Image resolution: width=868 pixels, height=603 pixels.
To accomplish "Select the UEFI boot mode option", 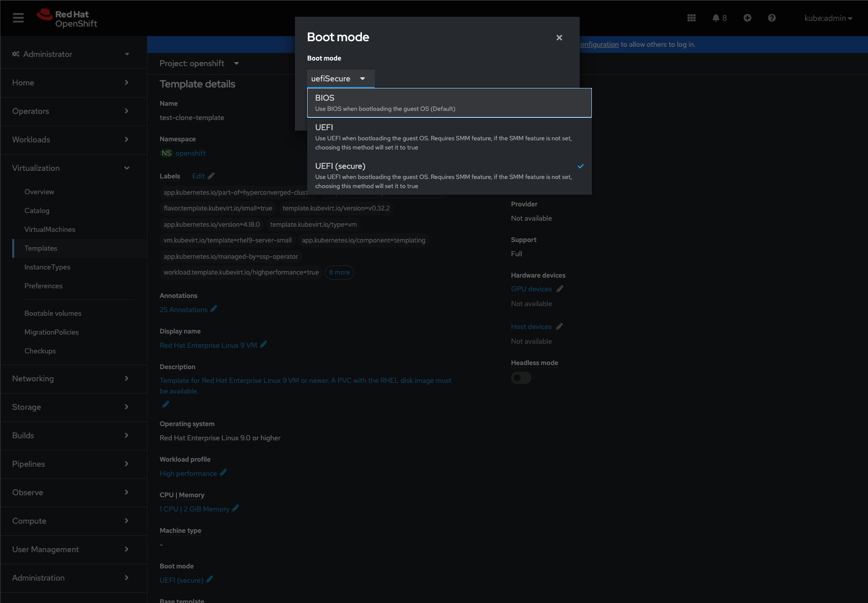I will tap(450, 137).
